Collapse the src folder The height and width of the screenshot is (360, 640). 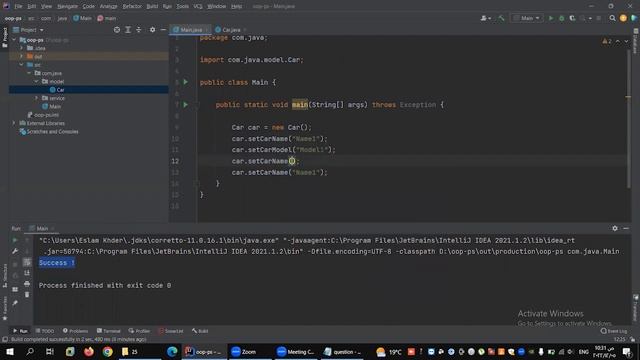[x=22, y=65]
